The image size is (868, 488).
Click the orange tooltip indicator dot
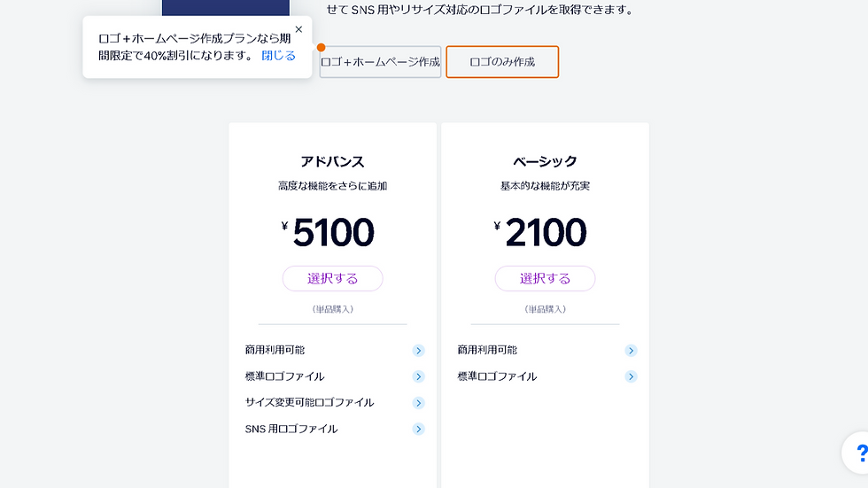(x=321, y=48)
